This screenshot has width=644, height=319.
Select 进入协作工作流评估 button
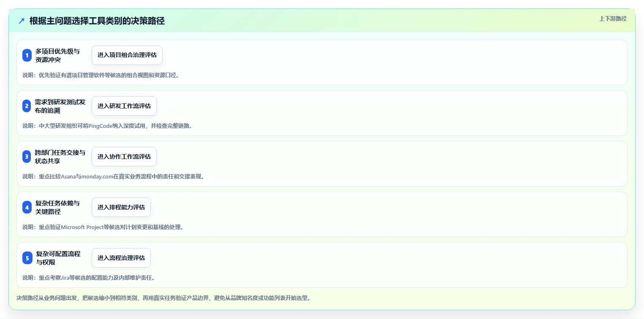[x=124, y=157]
